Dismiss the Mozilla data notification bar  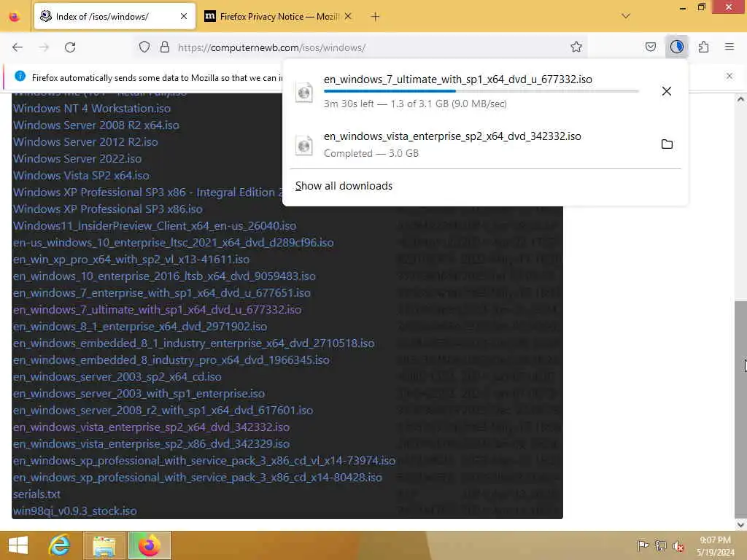tap(729, 76)
